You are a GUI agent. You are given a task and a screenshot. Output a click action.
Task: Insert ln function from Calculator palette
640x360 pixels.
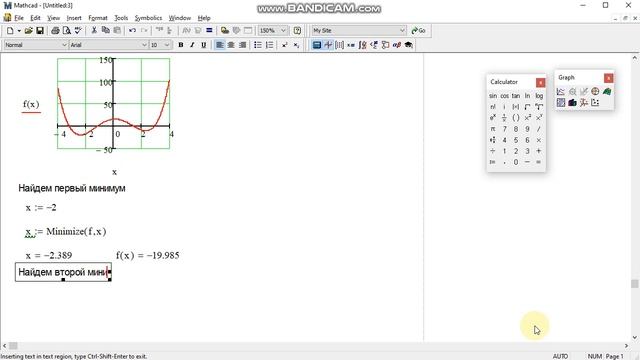527,96
